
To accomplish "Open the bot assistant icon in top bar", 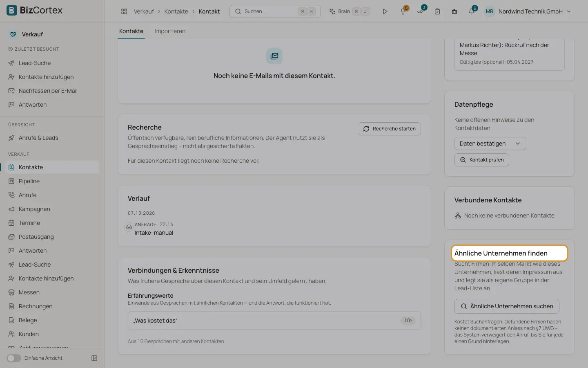I will click(454, 11).
